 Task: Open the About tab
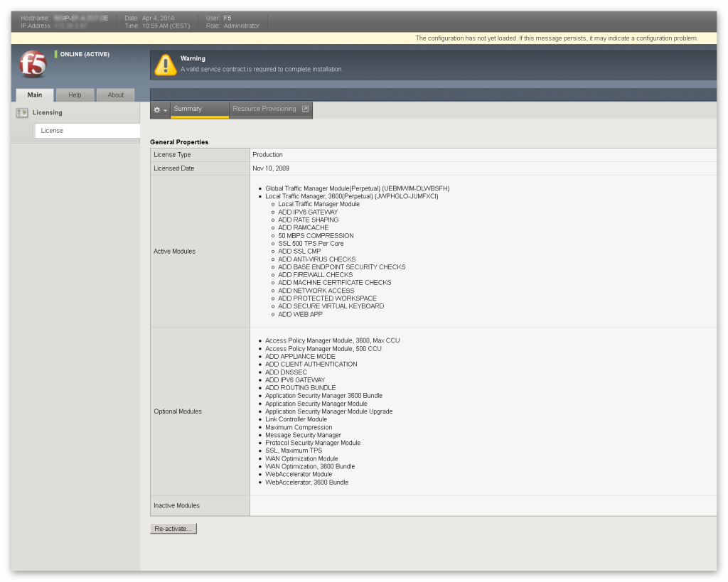click(x=116, y=95)
